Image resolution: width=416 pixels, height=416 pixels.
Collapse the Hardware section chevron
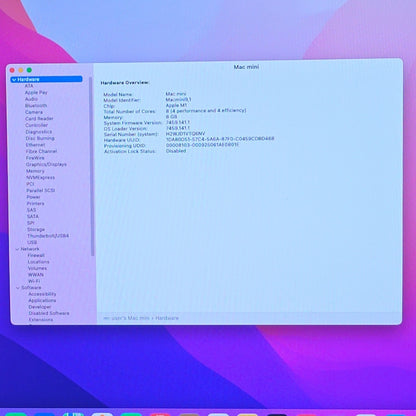[x=14, y=80]
